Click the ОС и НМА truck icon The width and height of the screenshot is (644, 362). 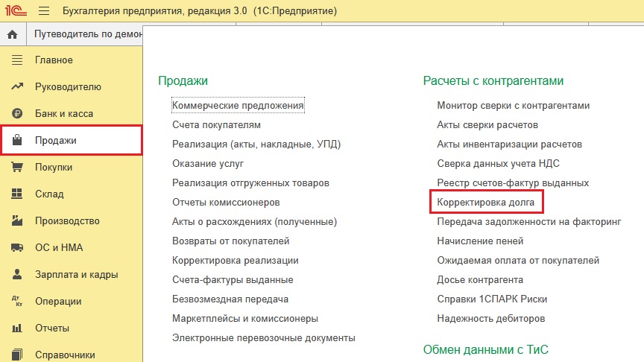point(17,247)
